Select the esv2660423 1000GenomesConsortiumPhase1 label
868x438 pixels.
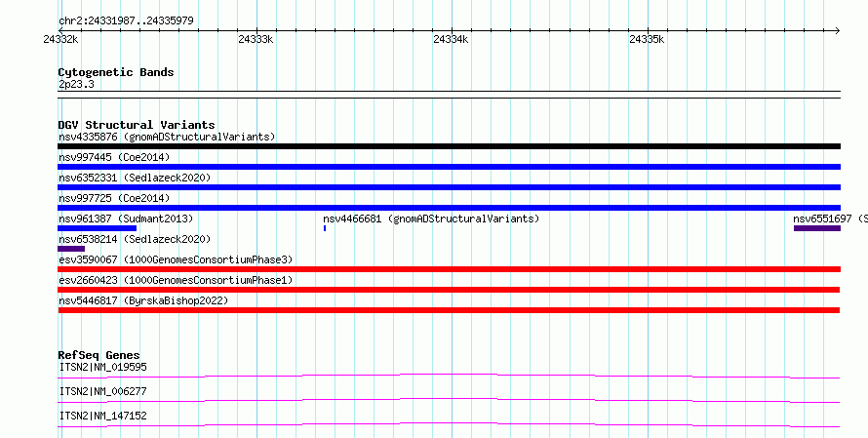(x=176, y=281)
